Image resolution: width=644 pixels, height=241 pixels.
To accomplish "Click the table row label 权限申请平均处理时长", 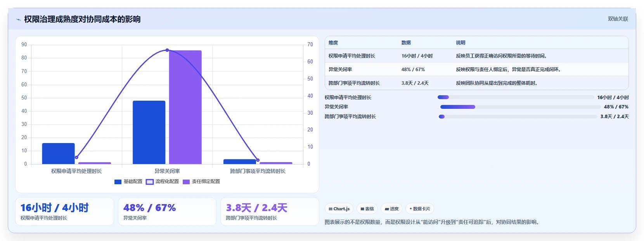I will [x=352, y=56].
